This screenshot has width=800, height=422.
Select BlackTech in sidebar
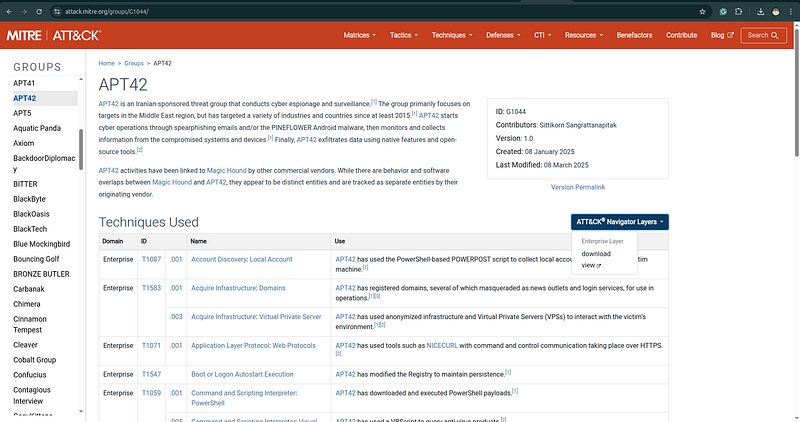click(30, 229)
